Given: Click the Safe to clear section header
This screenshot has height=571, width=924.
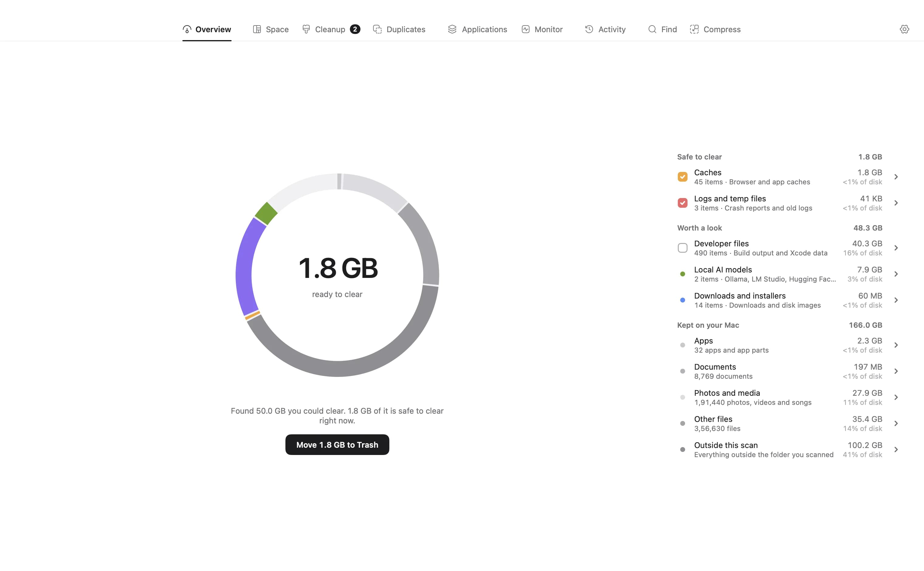Looking at the screenshot, I should click(x=699, y=157).
